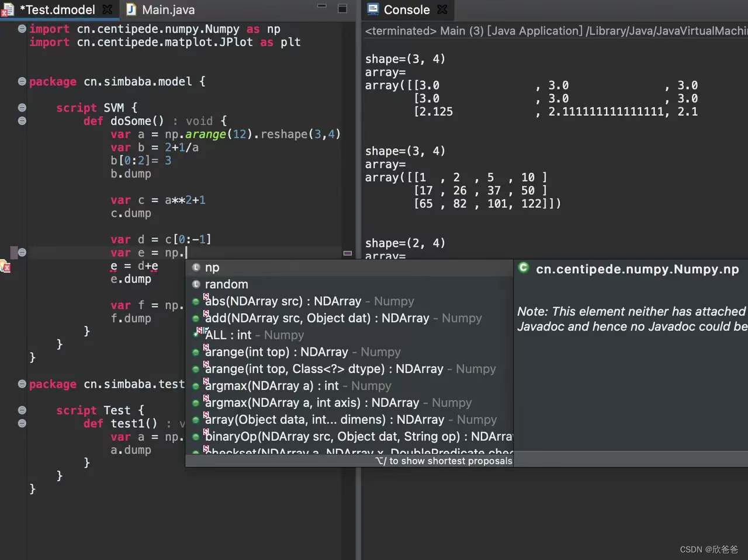Collapse the def doSome() method
The image size is (748, 560).
[22, 121]
